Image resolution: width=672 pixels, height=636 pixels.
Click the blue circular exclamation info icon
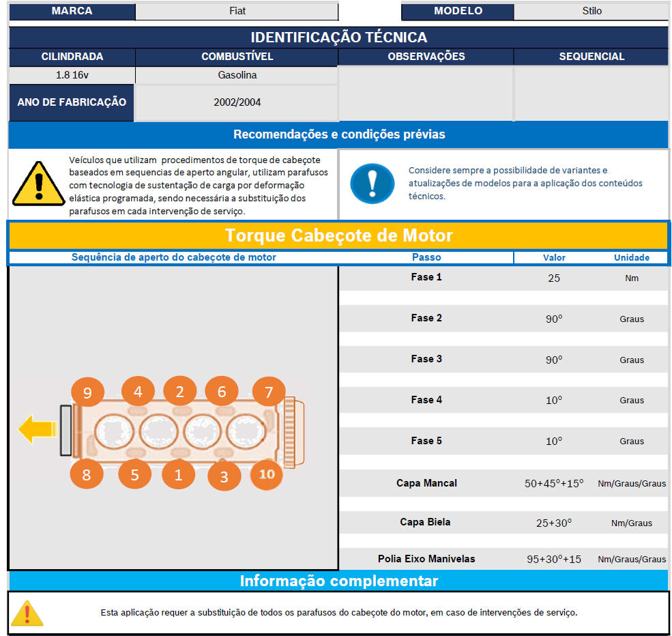[x=372, y=184]
